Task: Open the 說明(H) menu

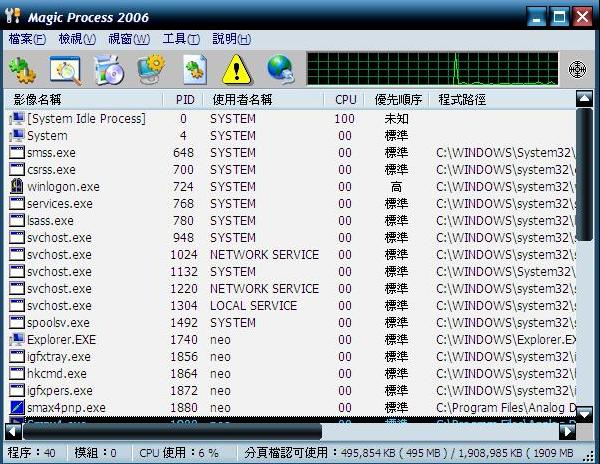Action: pyautogui.click(x=232, y=39)
